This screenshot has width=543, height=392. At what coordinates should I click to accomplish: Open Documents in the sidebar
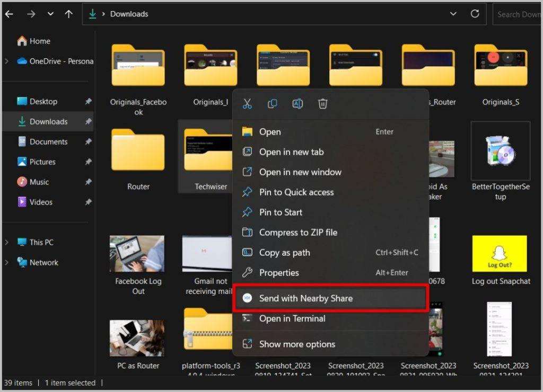pyautogui.click(x=43, y=141)
